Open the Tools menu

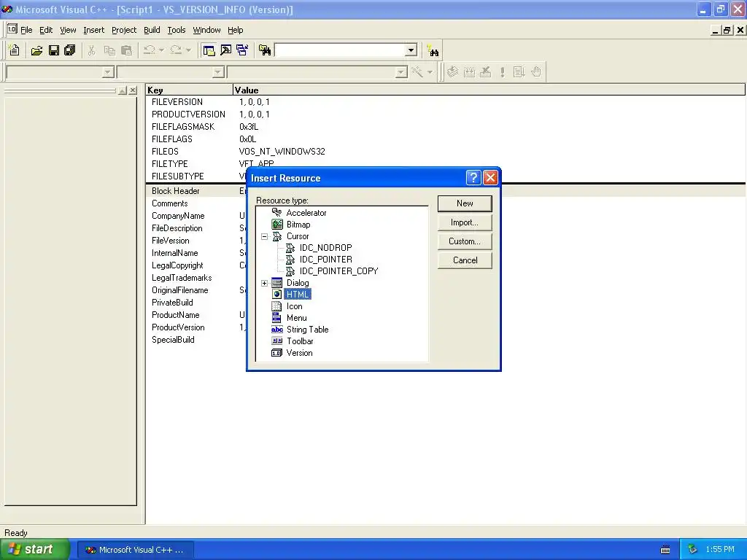coord(177,30)
